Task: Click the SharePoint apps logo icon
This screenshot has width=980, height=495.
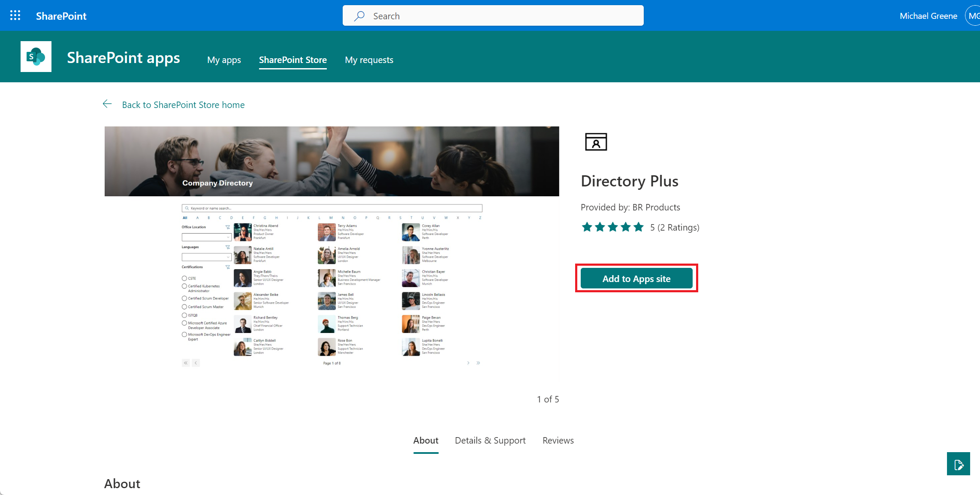Action: (x=36, y=57)
